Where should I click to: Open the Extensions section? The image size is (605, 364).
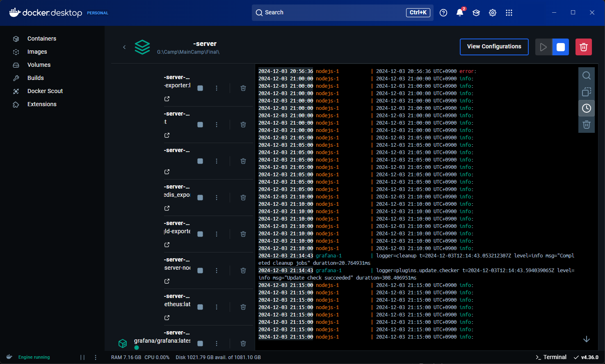click(x=42, y=104)
